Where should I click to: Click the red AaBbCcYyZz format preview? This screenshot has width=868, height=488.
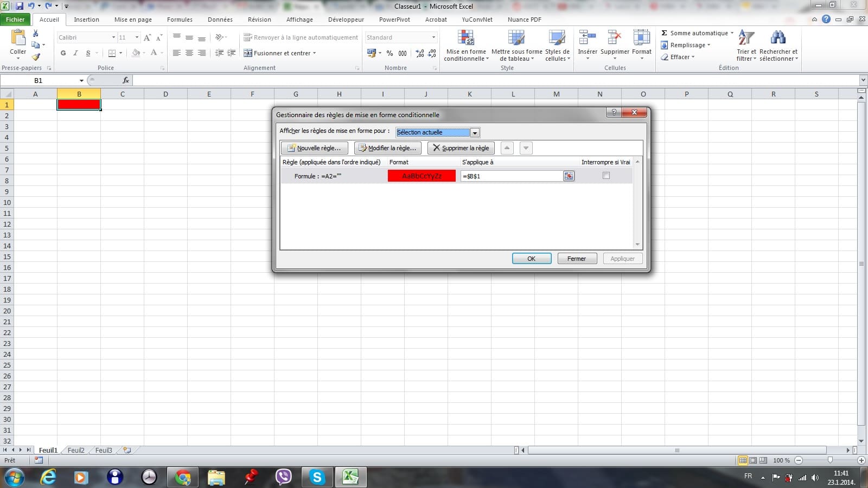[x=422, y=176]
